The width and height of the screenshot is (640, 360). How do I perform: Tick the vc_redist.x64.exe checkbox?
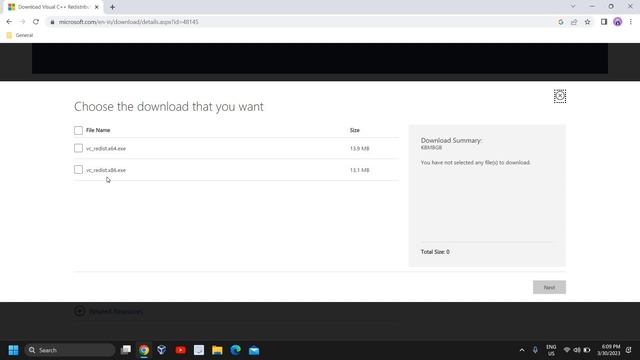coord(78,148)
